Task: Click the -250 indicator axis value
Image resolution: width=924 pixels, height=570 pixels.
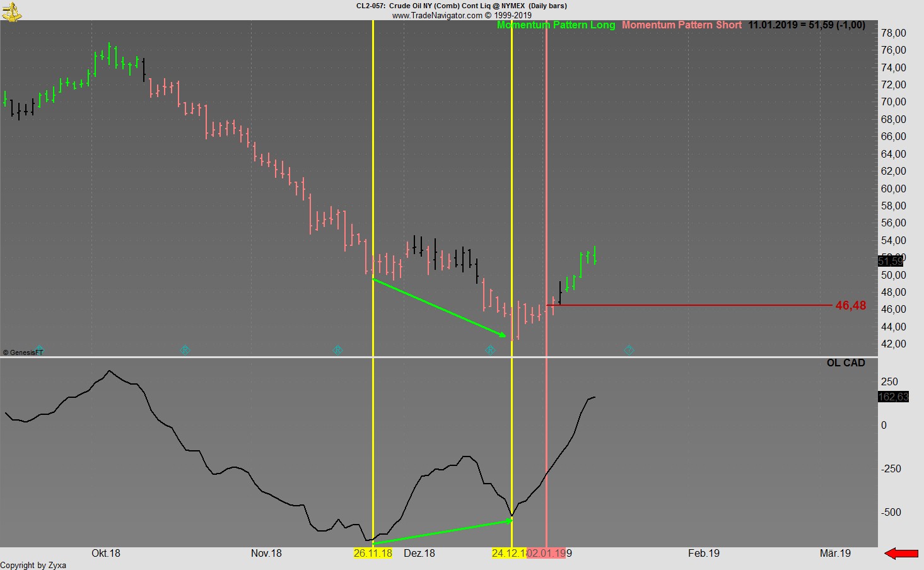Action: point(891,469)
